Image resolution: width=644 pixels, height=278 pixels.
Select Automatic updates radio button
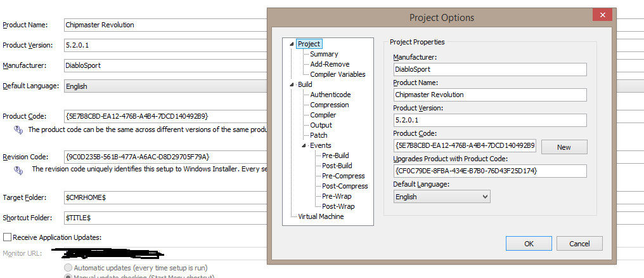pyautogui.click(x=68, y=268)
